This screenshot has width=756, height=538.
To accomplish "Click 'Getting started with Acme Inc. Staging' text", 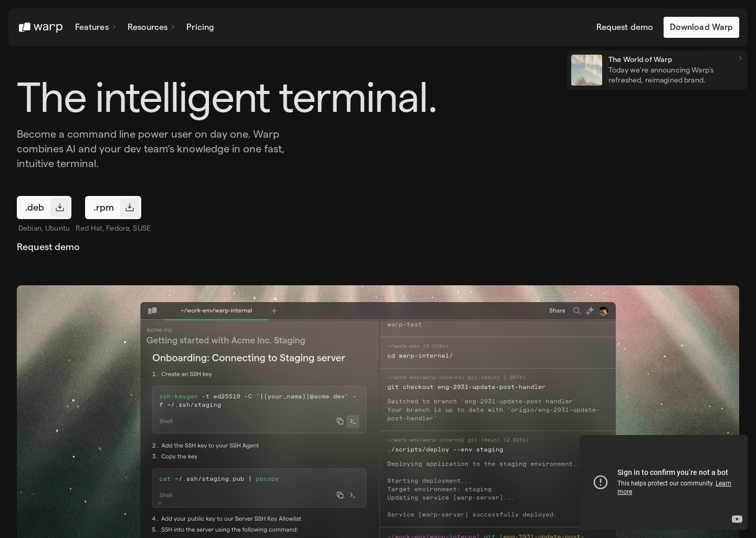I will pyautogui.click(x=226, y=340).
